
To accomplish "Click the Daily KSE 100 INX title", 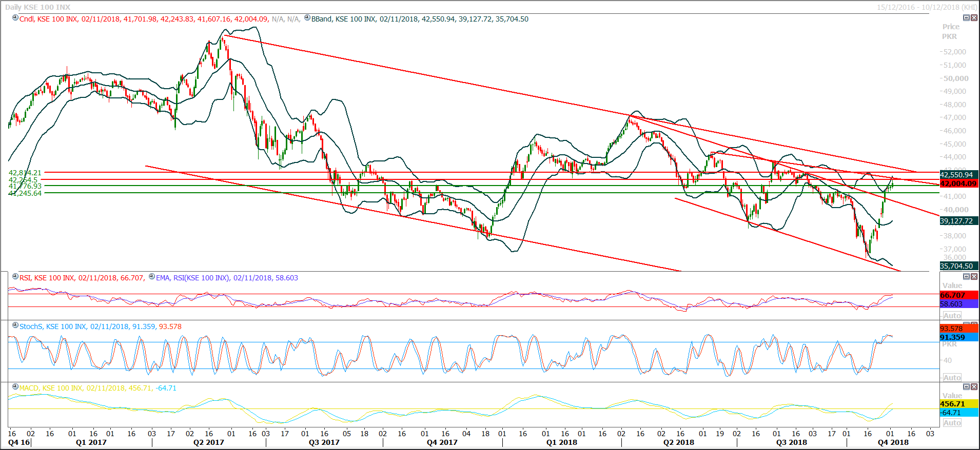I will (38, 7).
